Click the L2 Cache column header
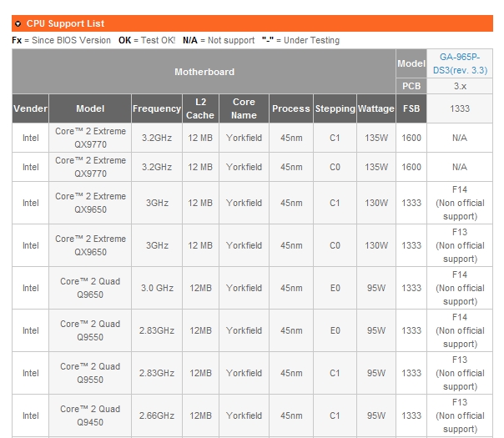 click(x=200, y=108)
